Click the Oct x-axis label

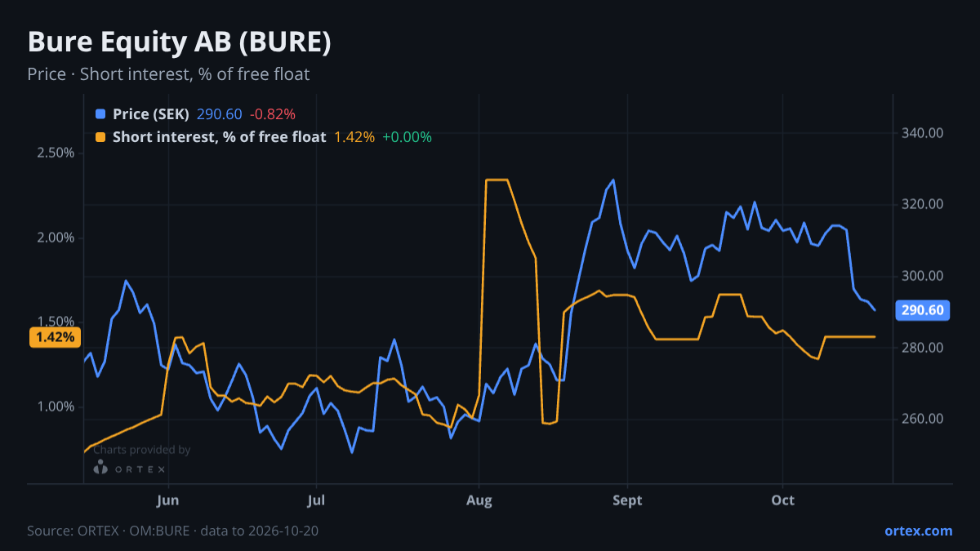pos(783,500)
